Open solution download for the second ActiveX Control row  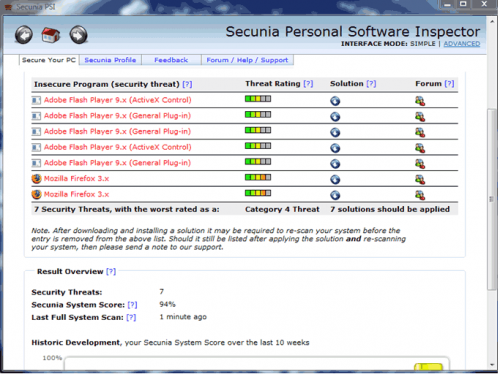335,148
